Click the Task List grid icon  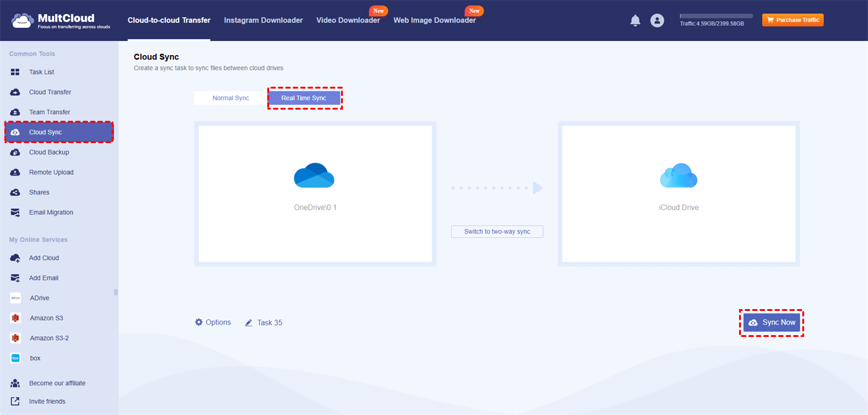15,72
